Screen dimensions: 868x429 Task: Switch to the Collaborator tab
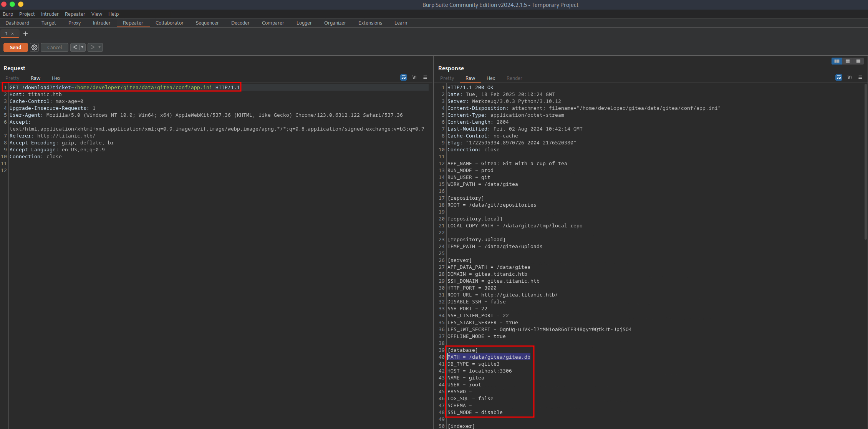click(169, 23)
